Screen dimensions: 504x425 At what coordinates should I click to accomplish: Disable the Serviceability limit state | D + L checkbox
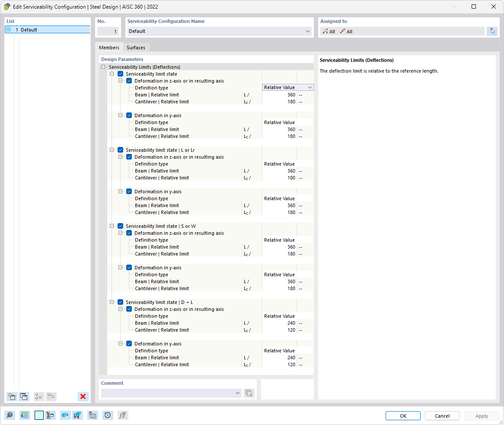[121, 302]
